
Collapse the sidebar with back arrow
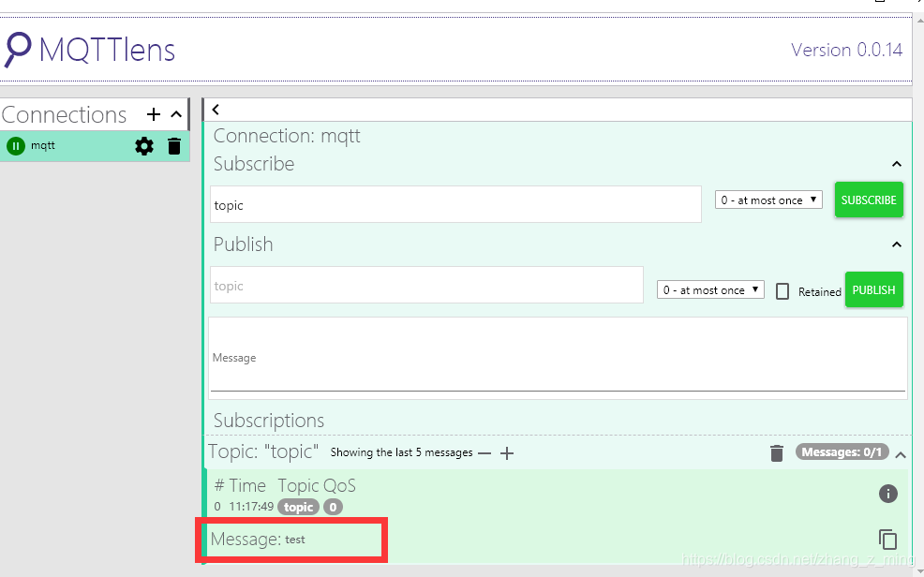[x=216, y=110]
